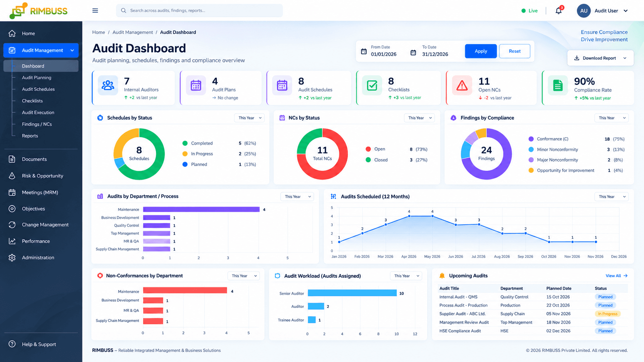The width and height of the screenshot is (644, 362).
Task: Click the Audit Management breadcrumb link
Action: click(x=132, y=32)
